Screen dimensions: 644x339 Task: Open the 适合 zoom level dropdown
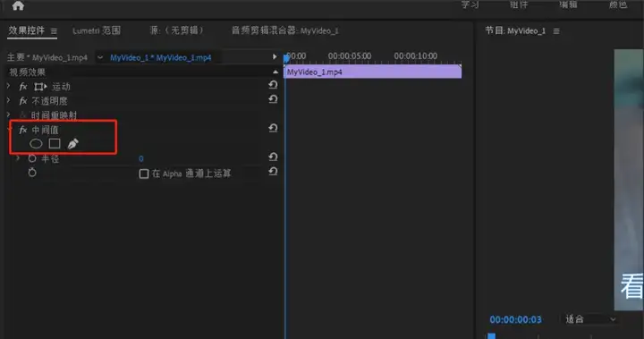(589, 319)
